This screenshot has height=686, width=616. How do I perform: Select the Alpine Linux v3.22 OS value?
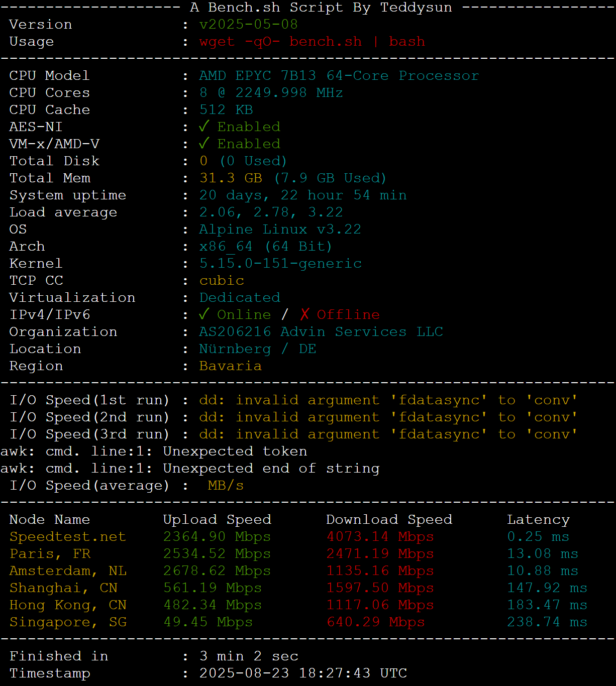point(280,230)
